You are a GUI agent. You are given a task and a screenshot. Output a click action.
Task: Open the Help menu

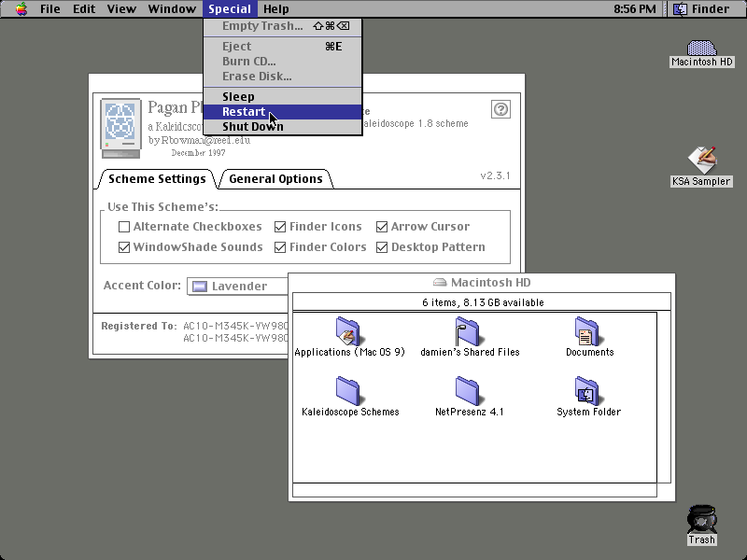click(276, 8)
